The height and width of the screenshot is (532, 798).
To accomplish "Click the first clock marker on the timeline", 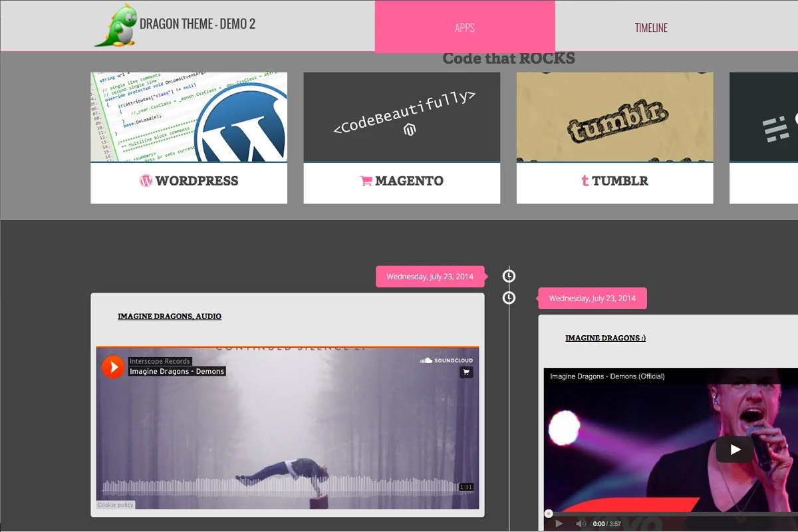I will 509,276.
